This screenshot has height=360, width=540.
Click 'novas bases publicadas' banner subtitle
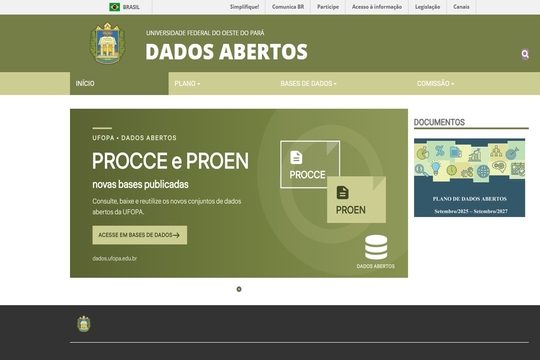pos(140,185)
